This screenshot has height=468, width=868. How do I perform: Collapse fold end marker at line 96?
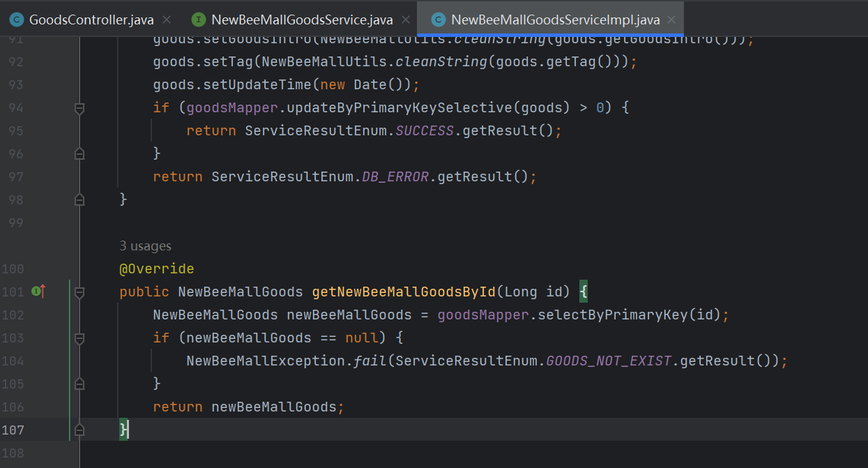pyautogui.click(x=79, y=153)
